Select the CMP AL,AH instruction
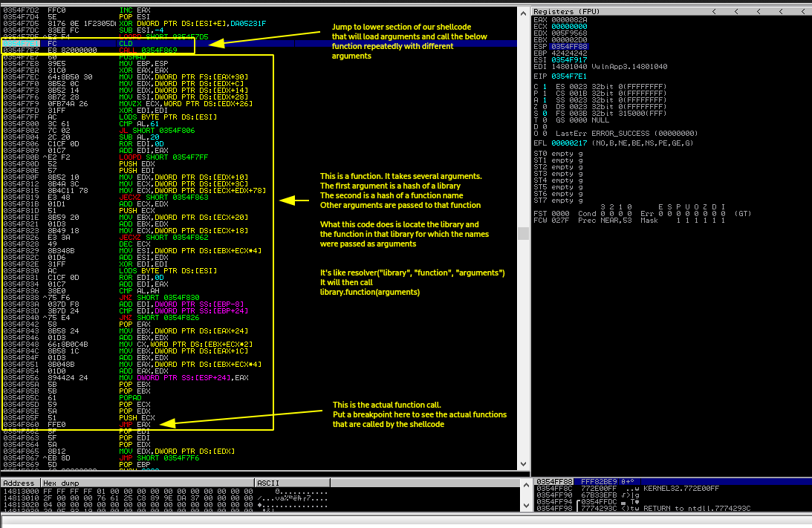 tap(140, 291)
